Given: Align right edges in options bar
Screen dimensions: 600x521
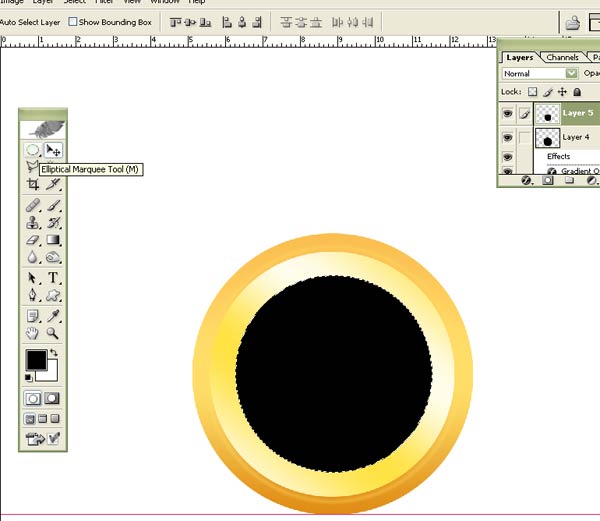Looking at the screenshot, I should (x=257, y=23).
